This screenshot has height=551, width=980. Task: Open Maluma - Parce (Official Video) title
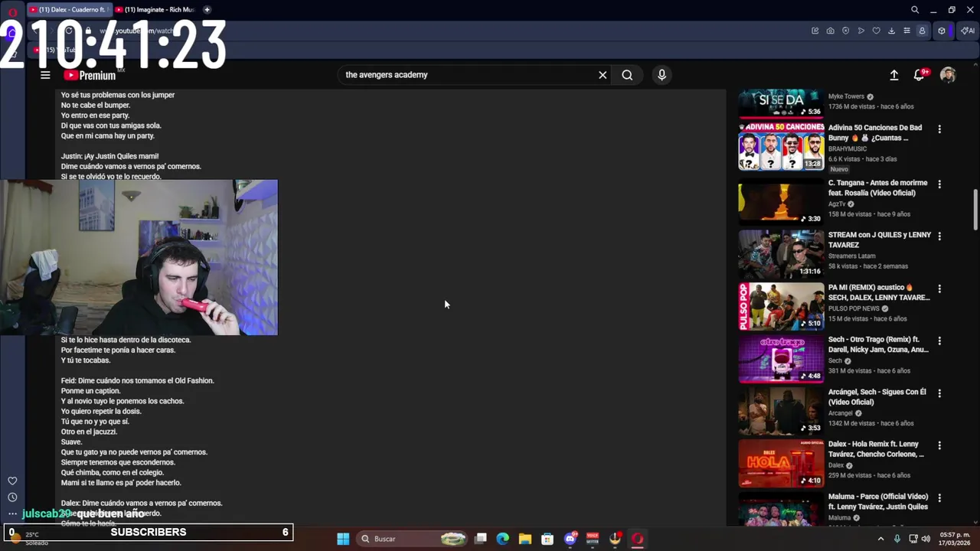pos(878,501)
